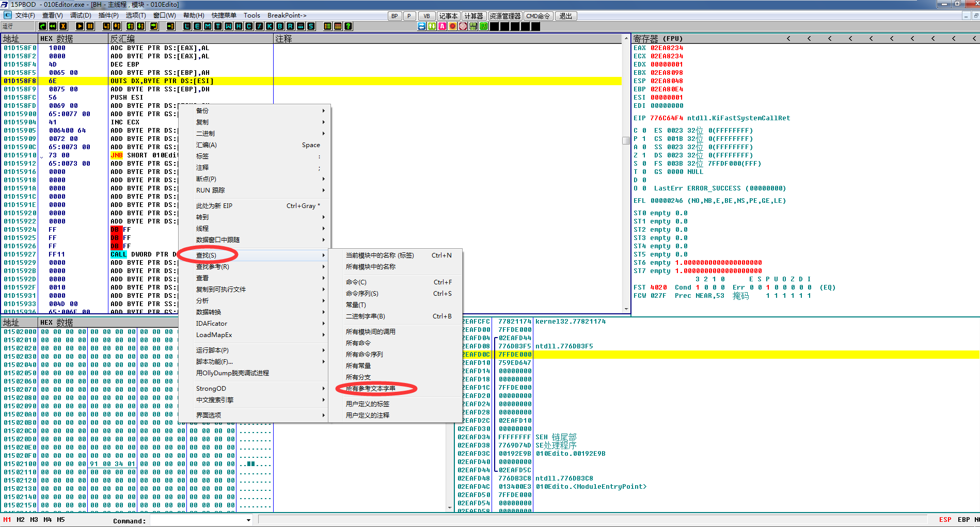Select 命令序列(S) in the search submenu
Screen dimensions: 980x527
tap(395, 294)
